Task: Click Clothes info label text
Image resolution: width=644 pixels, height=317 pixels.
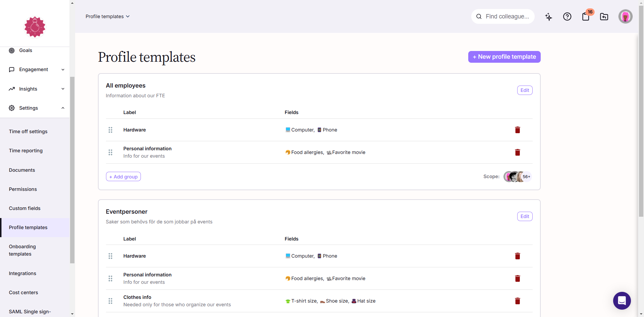Action: (x=137, y=297)
